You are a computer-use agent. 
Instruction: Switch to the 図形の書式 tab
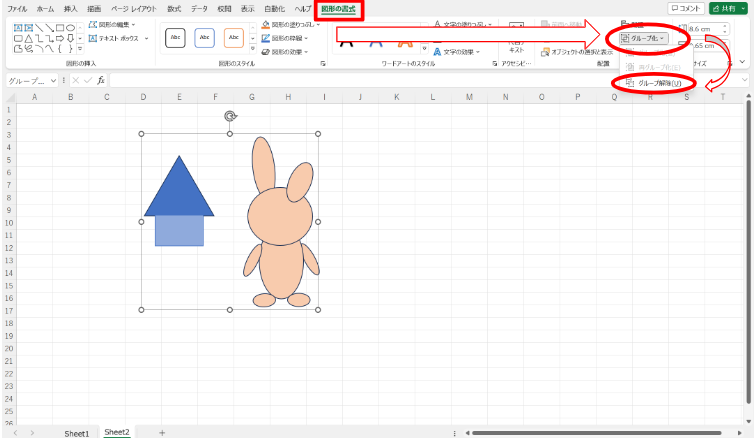point(339,9)
